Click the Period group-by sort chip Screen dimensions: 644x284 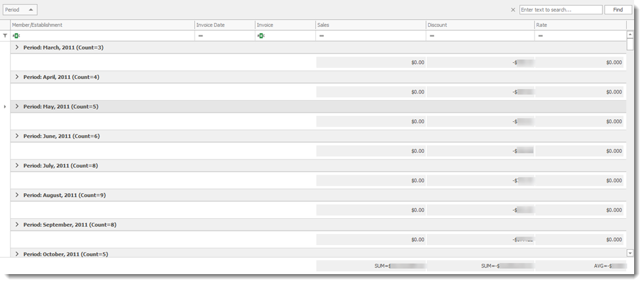point(20,10)
